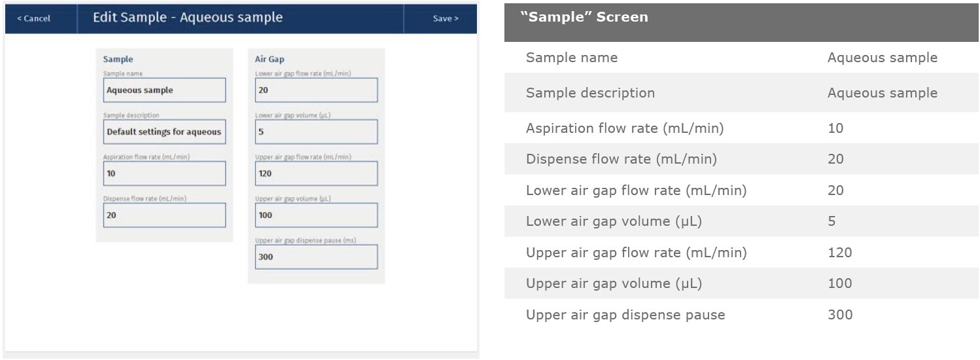
Task: Click the "Edit Sample - Aqueous sample" title
Action: point(188,18)
